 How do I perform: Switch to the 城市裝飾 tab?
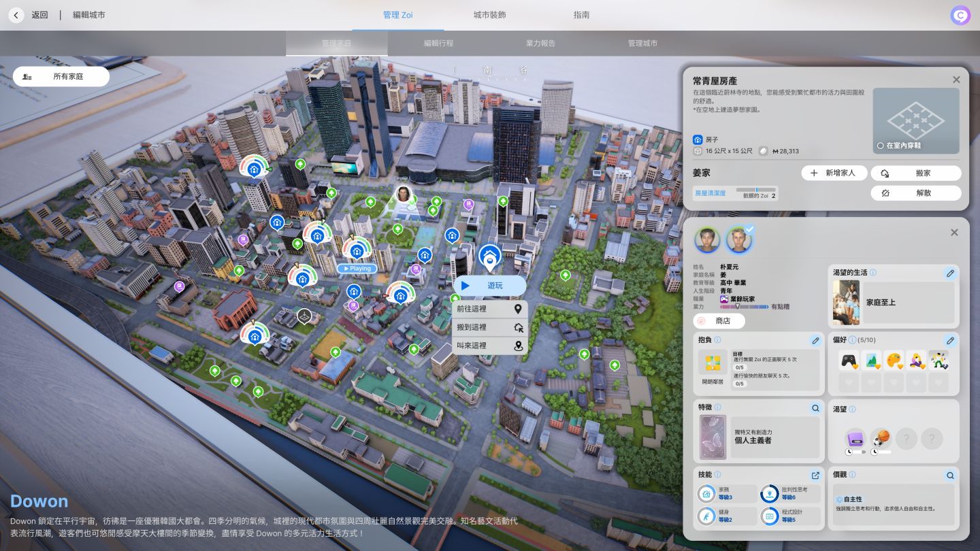(x=490, y=15)
